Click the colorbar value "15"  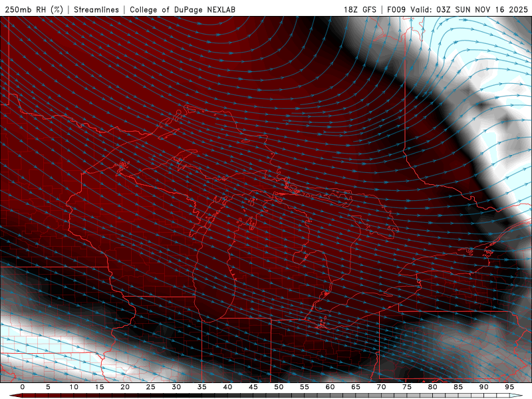(x=99, y=387)
